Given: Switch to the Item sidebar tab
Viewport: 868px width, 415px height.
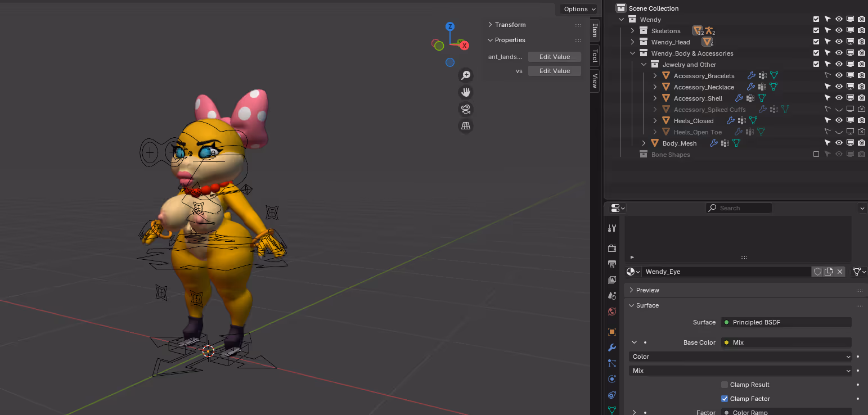Looking at the screenshot, I should coord(595,31).
